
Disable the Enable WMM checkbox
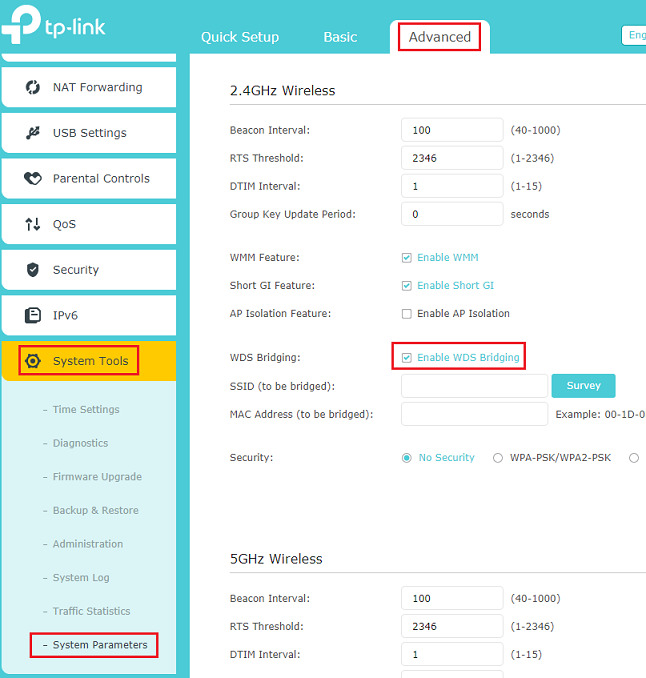(x=406, y=258)
